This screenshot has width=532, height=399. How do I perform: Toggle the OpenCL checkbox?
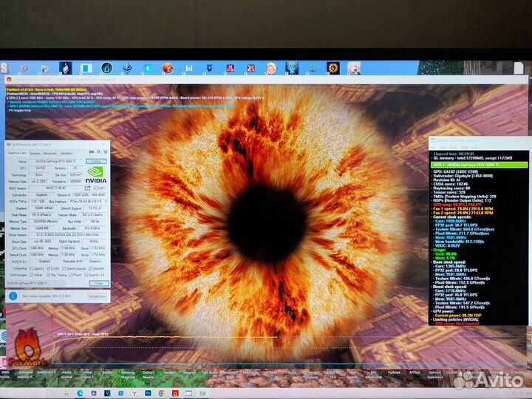31,268
